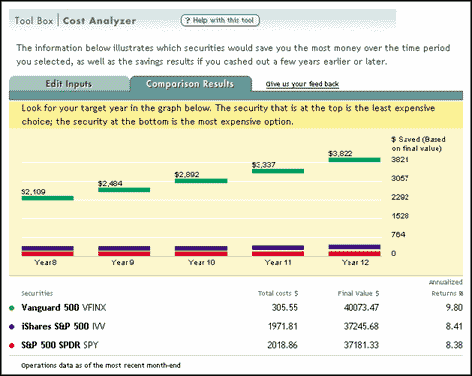This screenshot has height=376, width=472.
Task: Click Vanguard total cost value 305.55
Action: pos(285,307)
